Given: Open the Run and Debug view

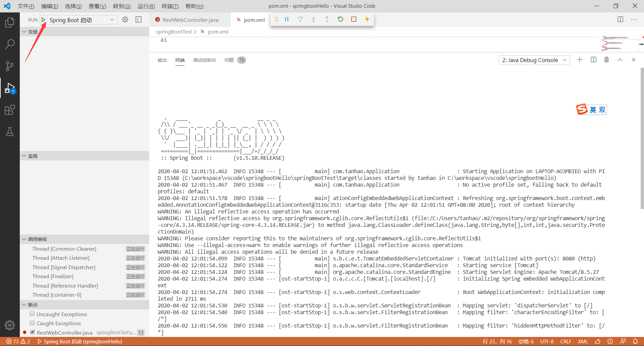Looking at the screenshot, I should point(10,88).
